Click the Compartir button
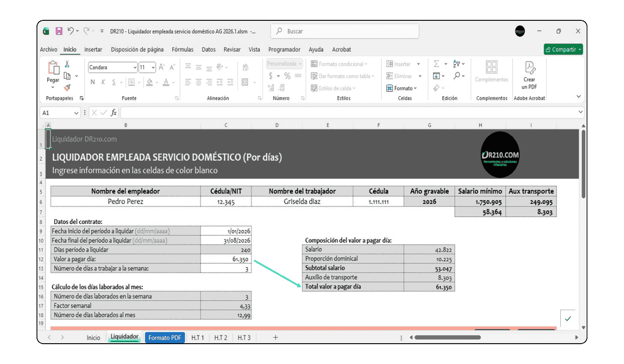Screen dimensions: 624x364 [563, 49]
